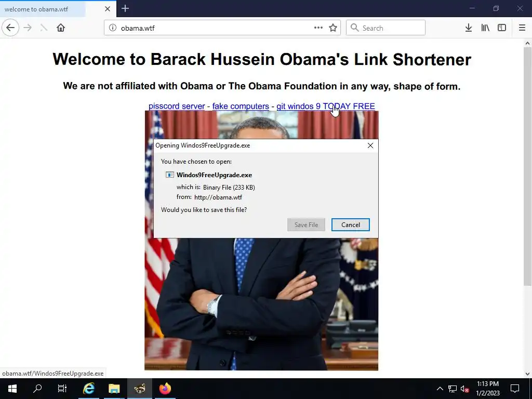Open the Windows Start menu

click(12, 389)
